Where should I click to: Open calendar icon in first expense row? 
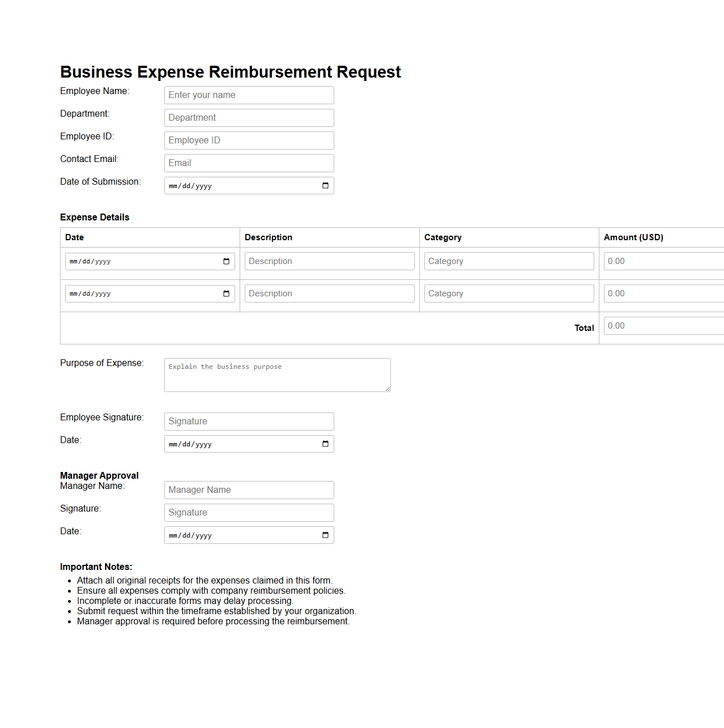(x=226, y=261)
